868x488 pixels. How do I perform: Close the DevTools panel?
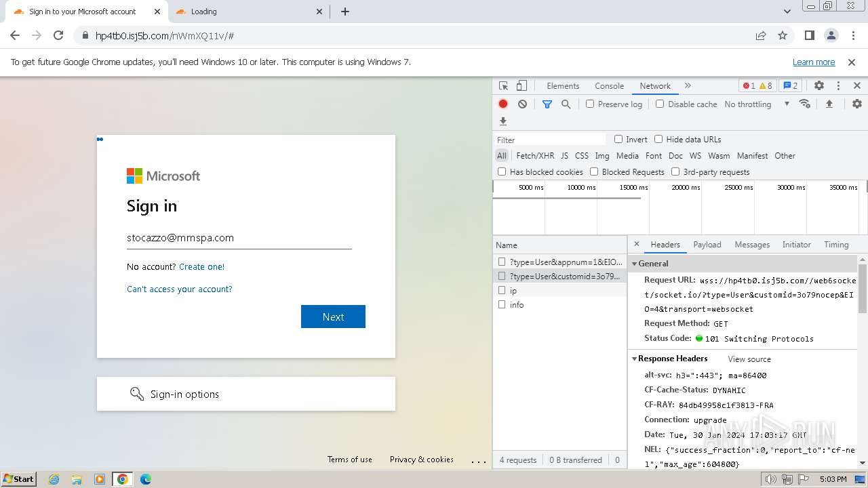coord(857,86)
